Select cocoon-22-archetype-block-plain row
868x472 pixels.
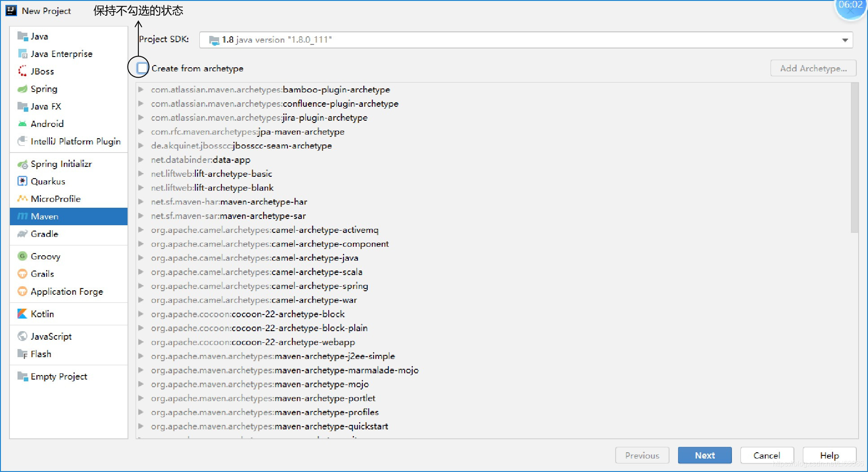493,328
